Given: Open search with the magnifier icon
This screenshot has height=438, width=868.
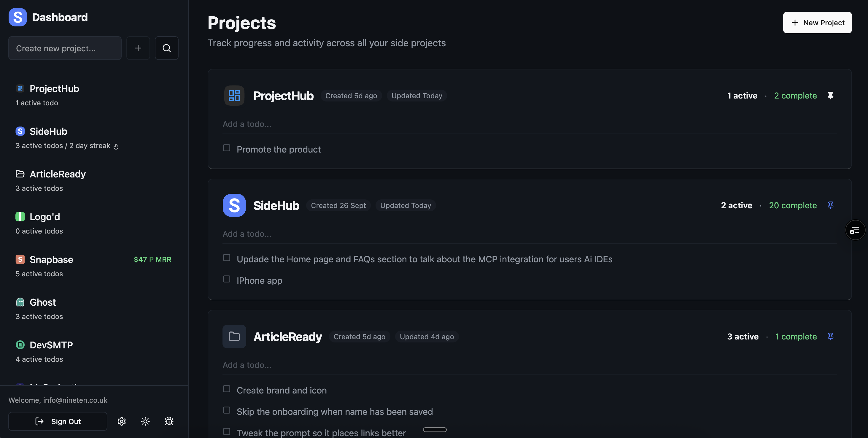Looking at the screenshot, I should [166, 48].
